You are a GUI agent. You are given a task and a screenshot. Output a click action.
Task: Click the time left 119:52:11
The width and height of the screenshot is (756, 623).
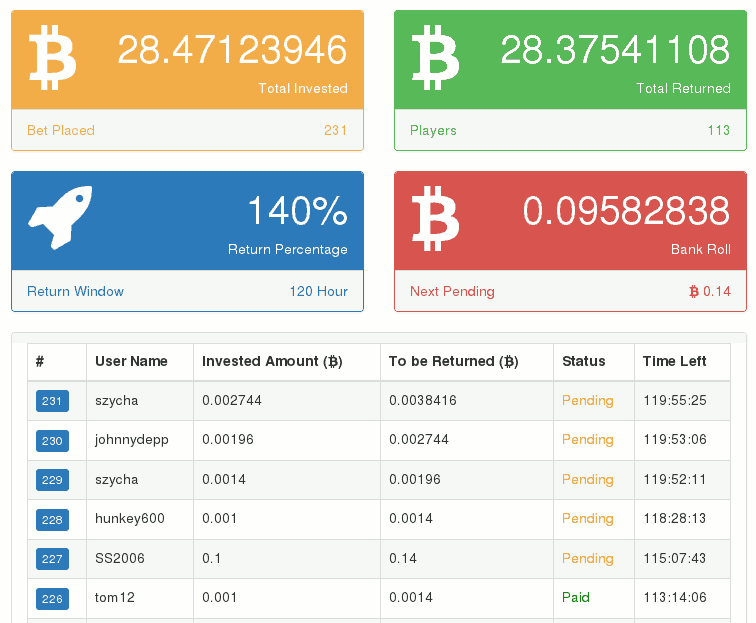coord(675,480)
